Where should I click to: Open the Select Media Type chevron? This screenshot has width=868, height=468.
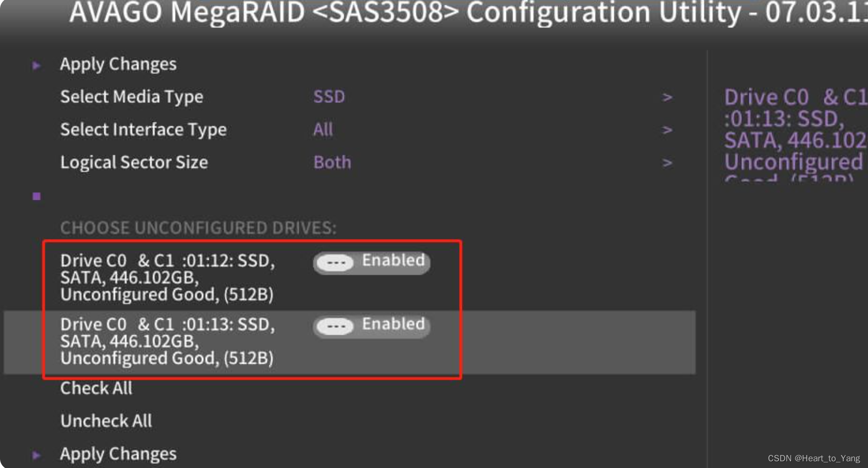667,98
